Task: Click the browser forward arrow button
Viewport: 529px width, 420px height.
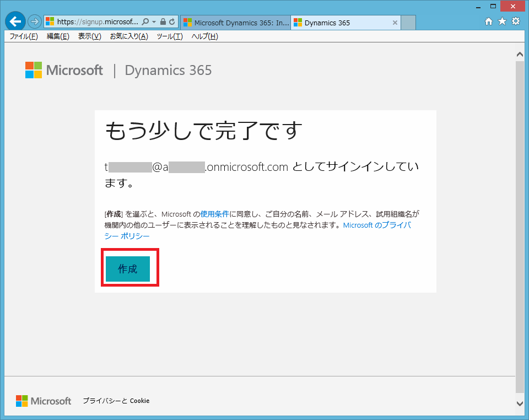Action: [34, 22]
